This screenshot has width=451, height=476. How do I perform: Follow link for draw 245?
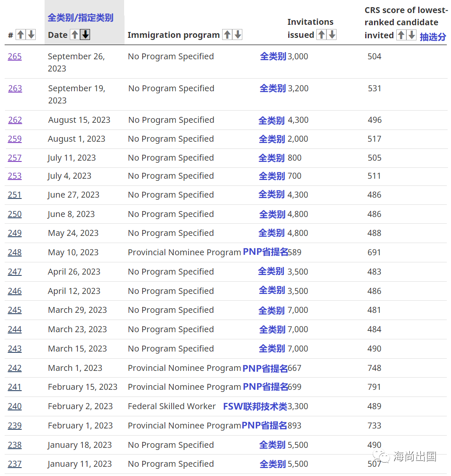pos(15,310)
